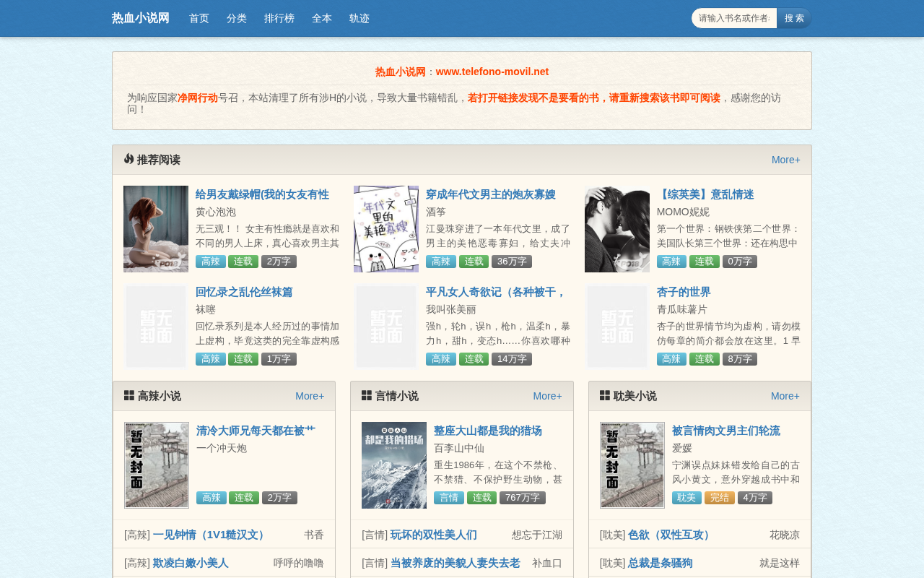
Task: Open the 穿成年代文男主的炮灰寡嫂 cover thumbnail
Action: (386, 229)
